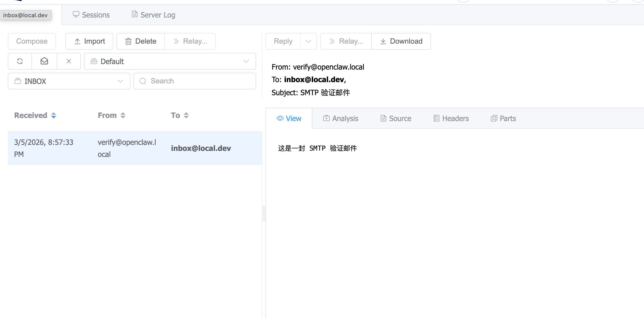Viewport: 644px width, 318px height.
Task: Open the Reply options dropdown arrow
Action: click(308, 41)
